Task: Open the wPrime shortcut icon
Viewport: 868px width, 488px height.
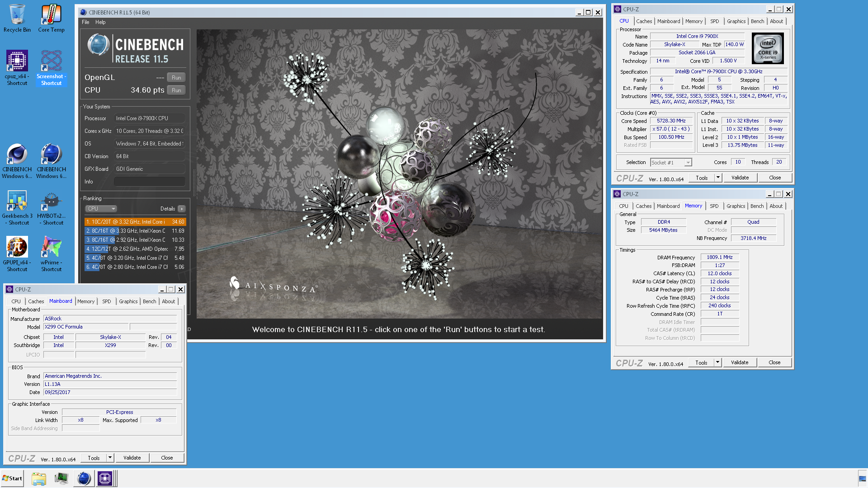Action: coord(51,254)
